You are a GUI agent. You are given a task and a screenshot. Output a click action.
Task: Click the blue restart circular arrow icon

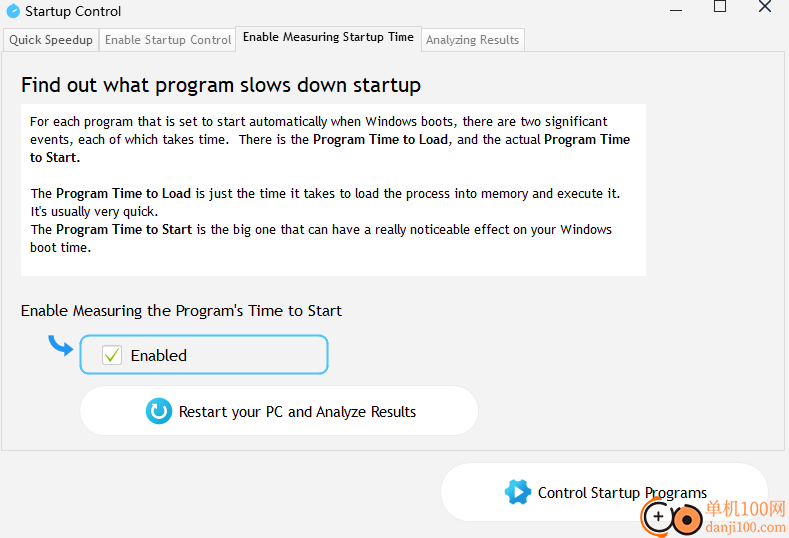(159, 411)
